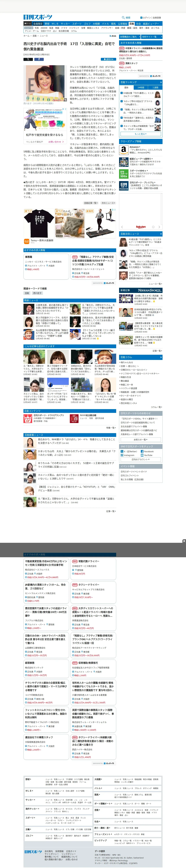
Task: Open the search magnifier icon
Action: pos(123,18)
